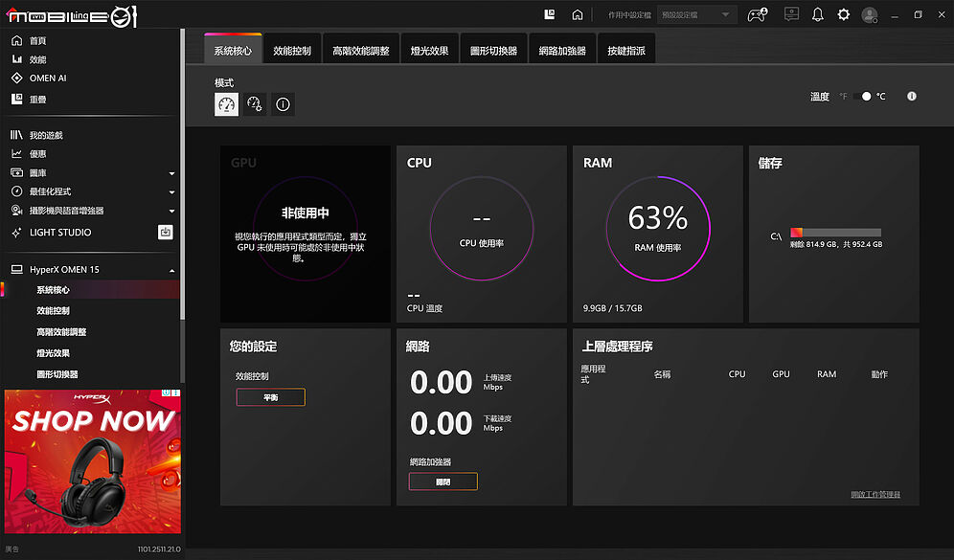This screenshot has width=954, height=560.
Task: Click the 關閉 network booster button
Action: [443, 482]
